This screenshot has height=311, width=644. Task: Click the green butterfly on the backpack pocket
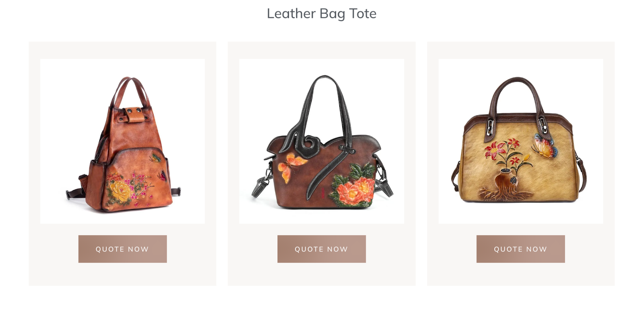coord(155,158)
